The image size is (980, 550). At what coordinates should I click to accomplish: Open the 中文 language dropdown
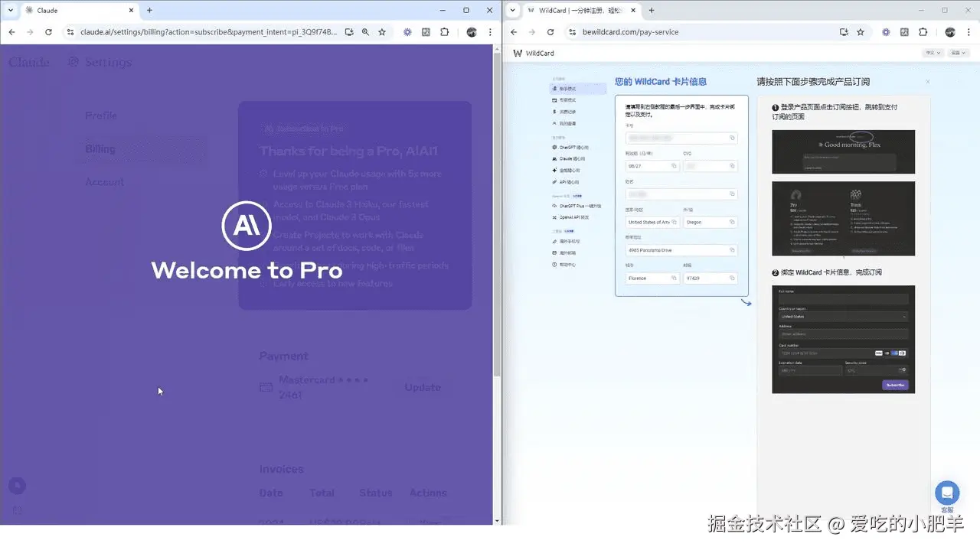pos(933,53)
